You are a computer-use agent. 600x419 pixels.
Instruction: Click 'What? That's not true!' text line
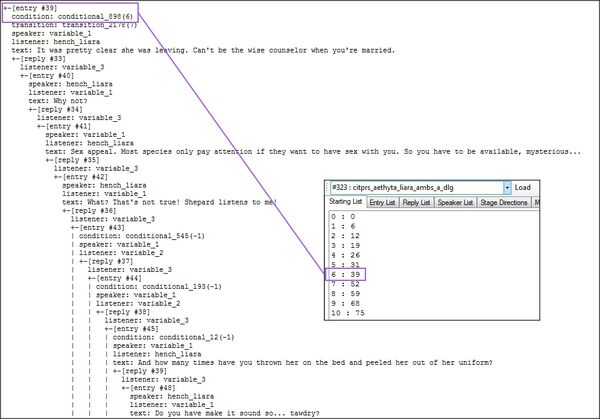coord(170,202)
